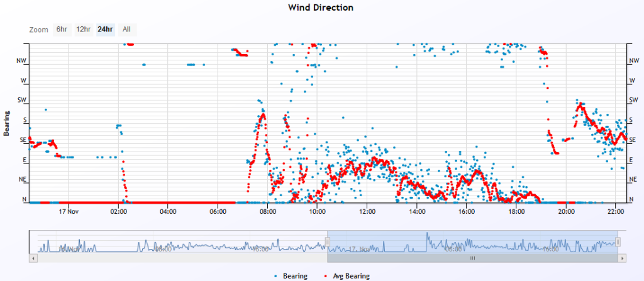Click the 08:00 x-axis label
Image resolution: width=644 pixels, height=281 pixels.
pos(267,212)
